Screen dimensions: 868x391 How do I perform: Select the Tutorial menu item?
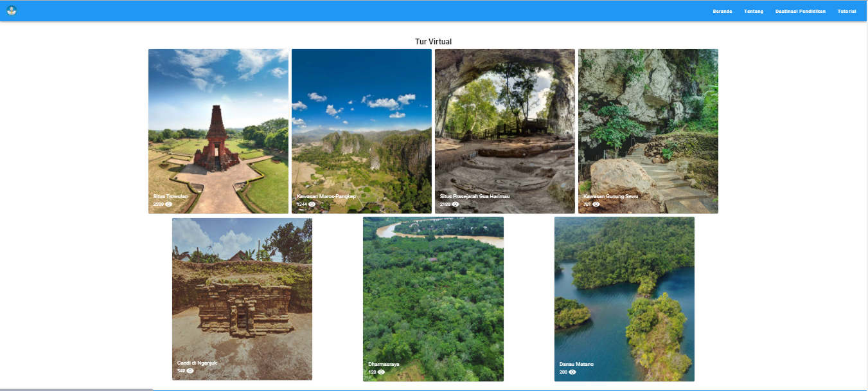pos(846,12)
